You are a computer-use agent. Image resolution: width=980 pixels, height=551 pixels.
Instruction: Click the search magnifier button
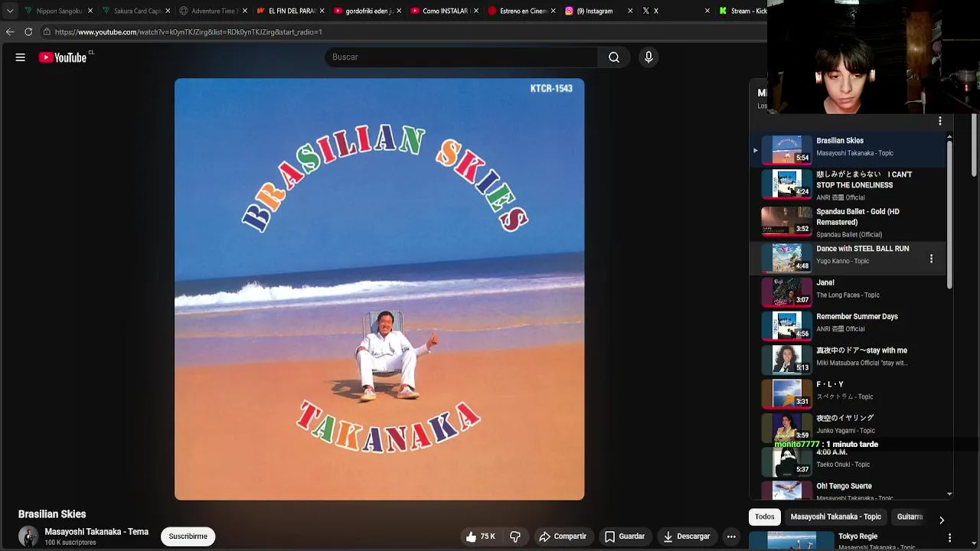614,57
